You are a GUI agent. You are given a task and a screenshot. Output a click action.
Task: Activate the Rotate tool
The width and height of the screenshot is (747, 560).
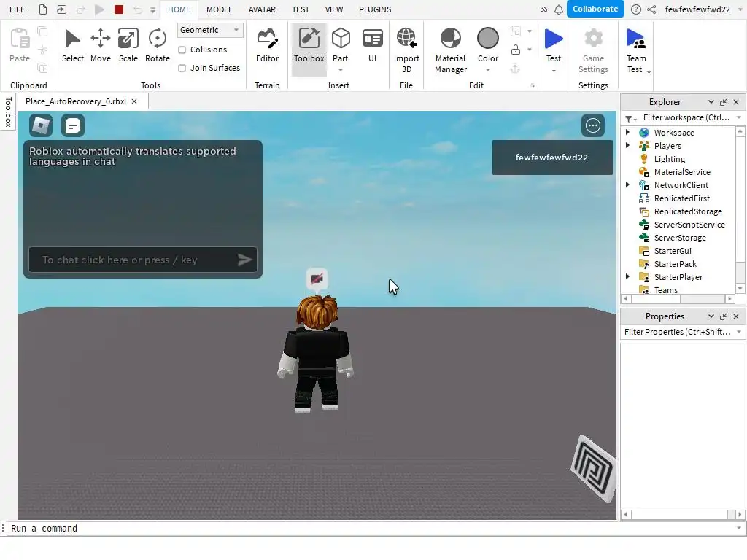[158, 46]
